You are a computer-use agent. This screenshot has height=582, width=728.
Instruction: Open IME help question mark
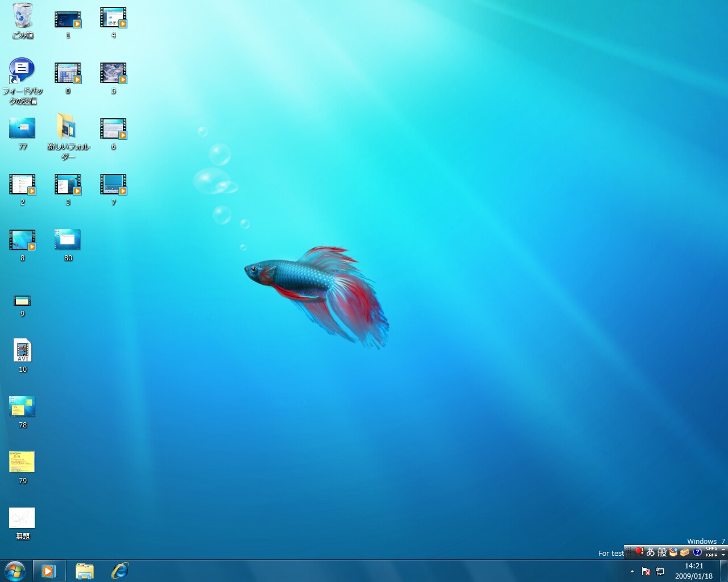pyautogui.click(x=697, y=552)
